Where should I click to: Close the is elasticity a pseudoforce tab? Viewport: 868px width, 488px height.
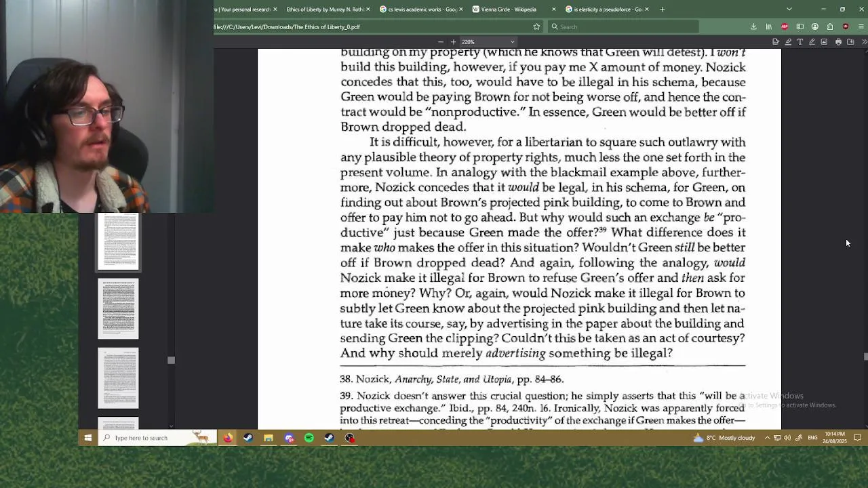(x=646, y=9)
